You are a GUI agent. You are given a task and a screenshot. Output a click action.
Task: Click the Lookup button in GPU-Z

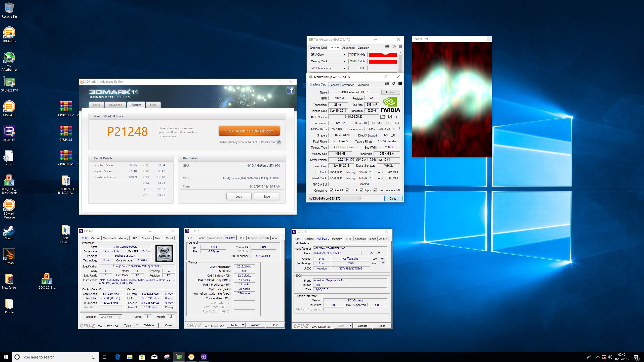tap(390, 92)
